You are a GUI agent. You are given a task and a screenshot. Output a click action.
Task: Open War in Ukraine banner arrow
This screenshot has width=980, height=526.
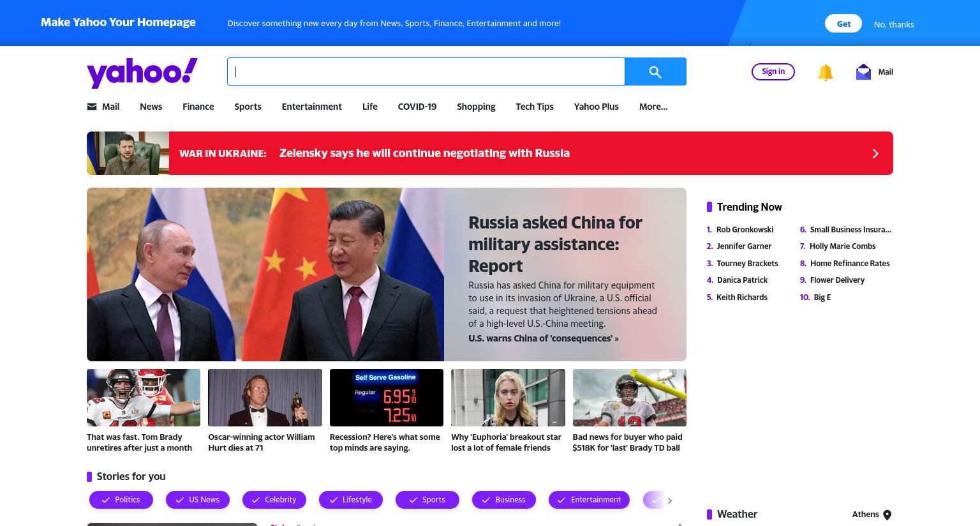[x=875, y=153]
